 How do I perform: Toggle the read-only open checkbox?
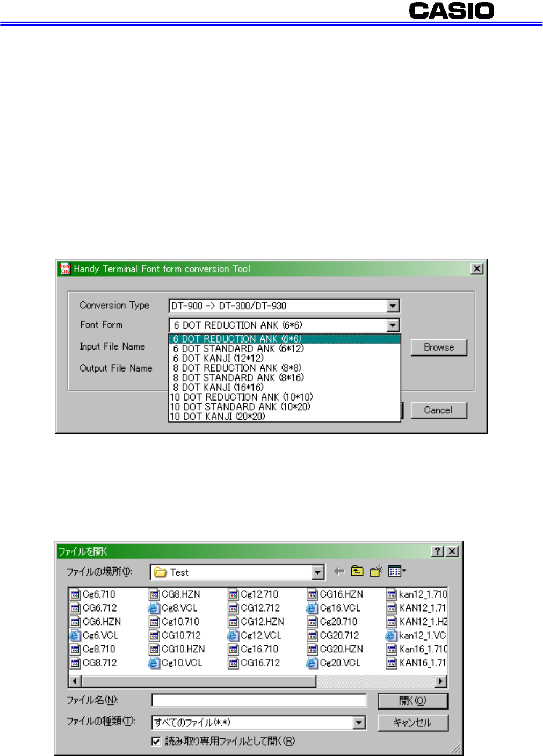coord(156,742)
